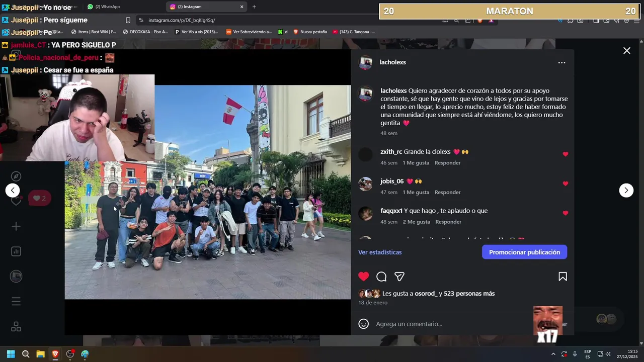Unlike the post with the red heart
Image resolution: width=644 pixels, height=362 pixels.
[x=363, y=277]
